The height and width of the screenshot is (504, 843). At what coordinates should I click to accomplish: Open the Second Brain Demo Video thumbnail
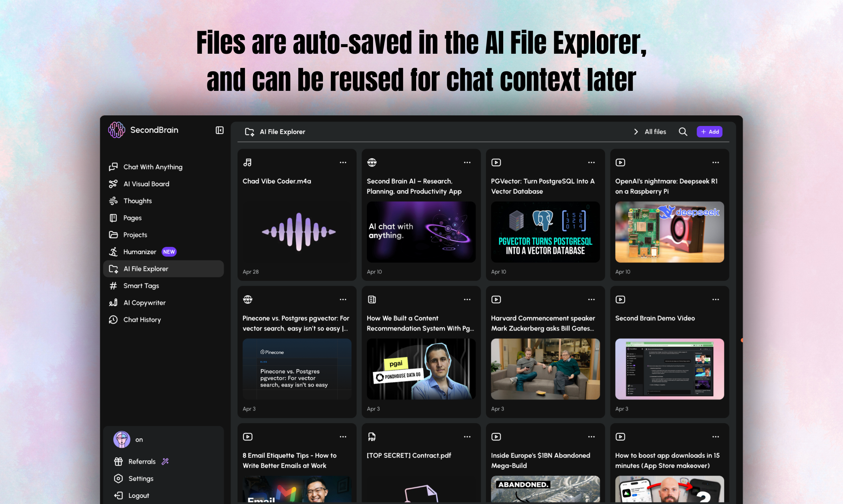(x=669, y=369)
